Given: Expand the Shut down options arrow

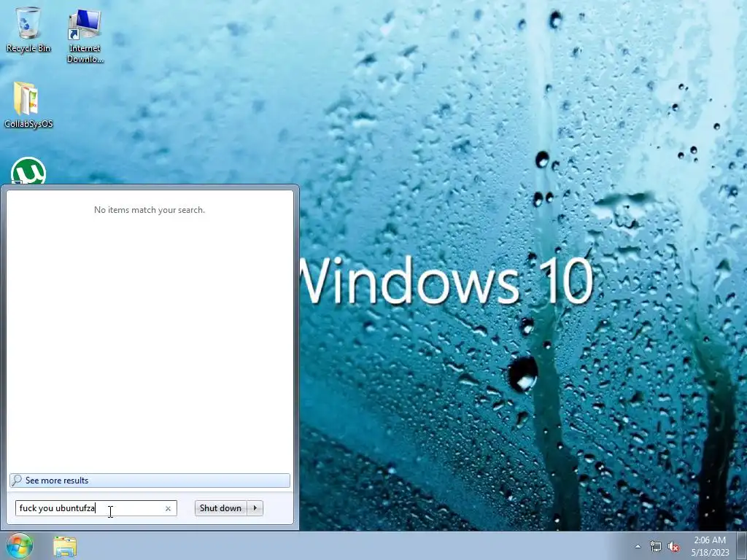Looking at the screenshot, I should click(x=255, y=508).
